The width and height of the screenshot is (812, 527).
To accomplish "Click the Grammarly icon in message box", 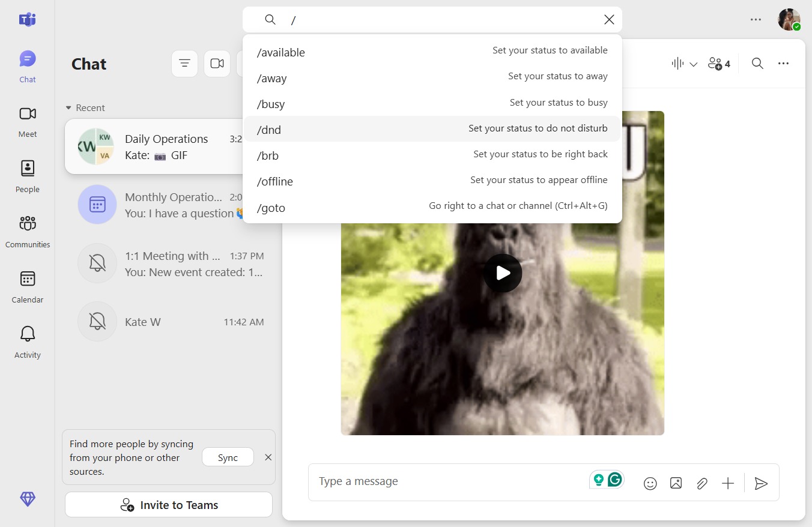I will pyautogui.click(x=614, y=480).
